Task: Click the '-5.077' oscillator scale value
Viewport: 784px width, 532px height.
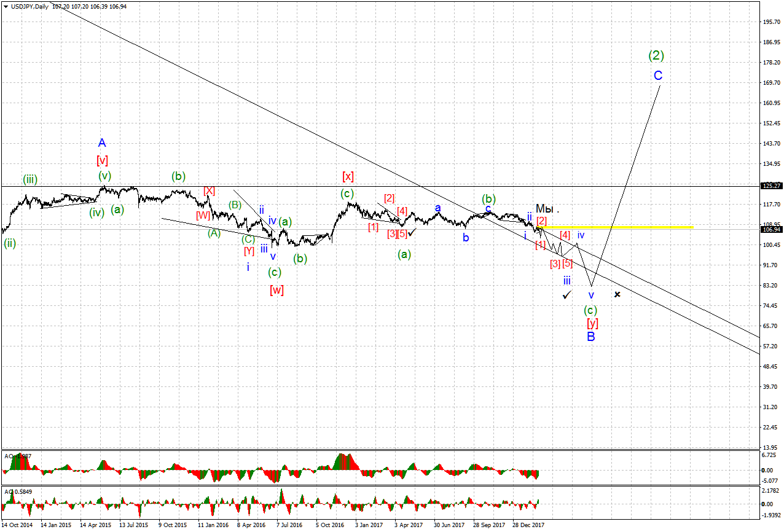Action: (770, 481)
